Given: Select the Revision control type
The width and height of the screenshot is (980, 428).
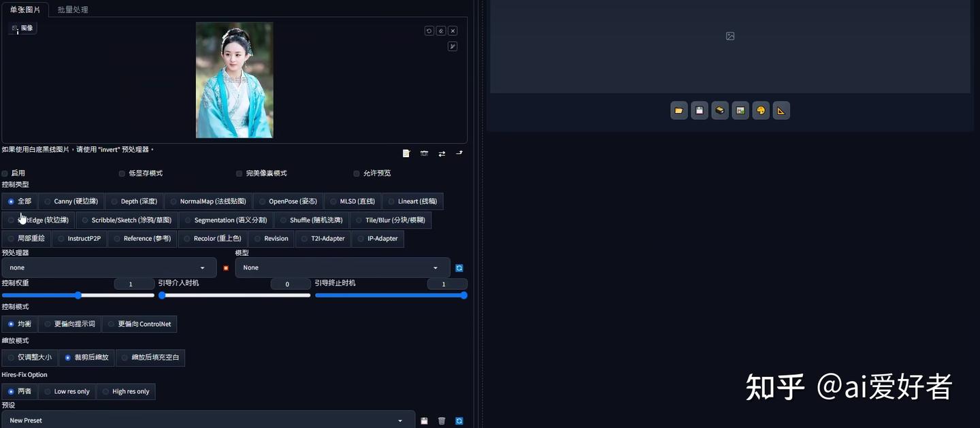Looking at the screenshot, I should (272, 239).
